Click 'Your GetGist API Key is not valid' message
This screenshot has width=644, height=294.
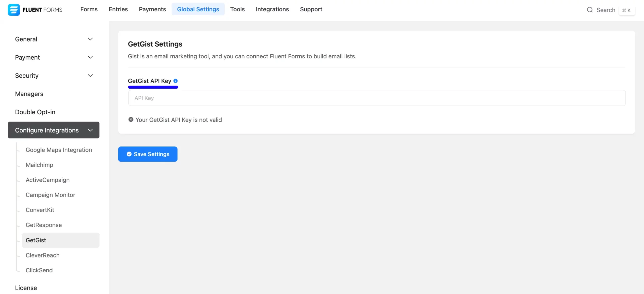coord(179,120)
